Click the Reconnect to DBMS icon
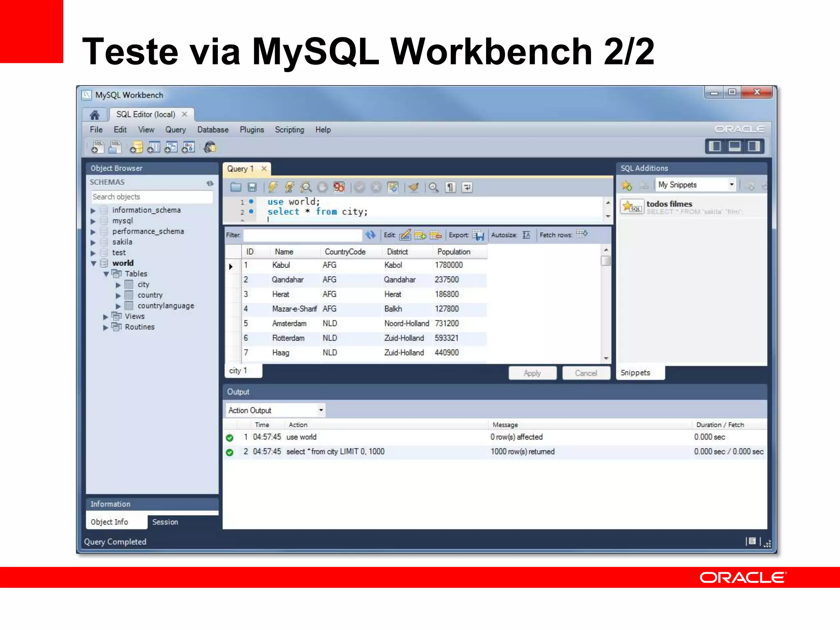The width and height of the screenshot is (840, 630). [210, 147]
